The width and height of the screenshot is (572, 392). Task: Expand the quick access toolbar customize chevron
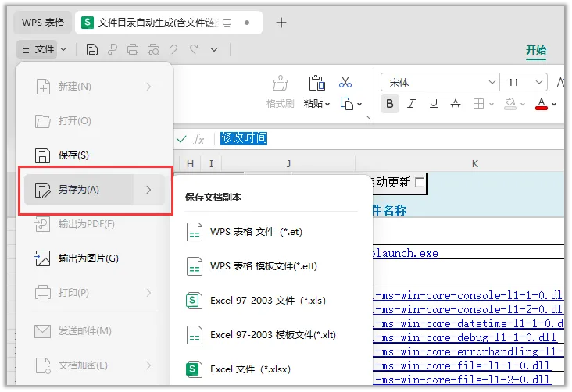tap(214, 49)
